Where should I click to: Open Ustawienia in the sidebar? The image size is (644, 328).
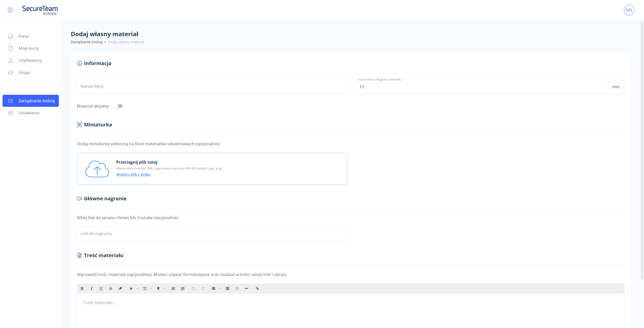tap(31, 113)
